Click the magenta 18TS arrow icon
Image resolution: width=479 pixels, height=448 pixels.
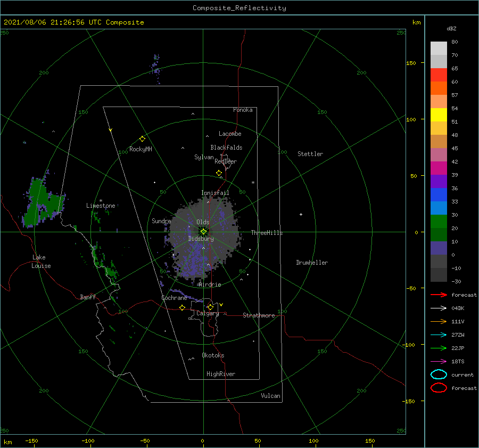439,362
